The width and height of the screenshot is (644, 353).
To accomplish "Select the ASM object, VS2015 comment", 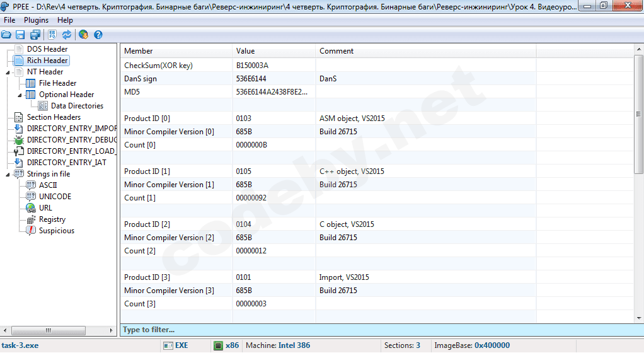I will (x=426, y=119).
